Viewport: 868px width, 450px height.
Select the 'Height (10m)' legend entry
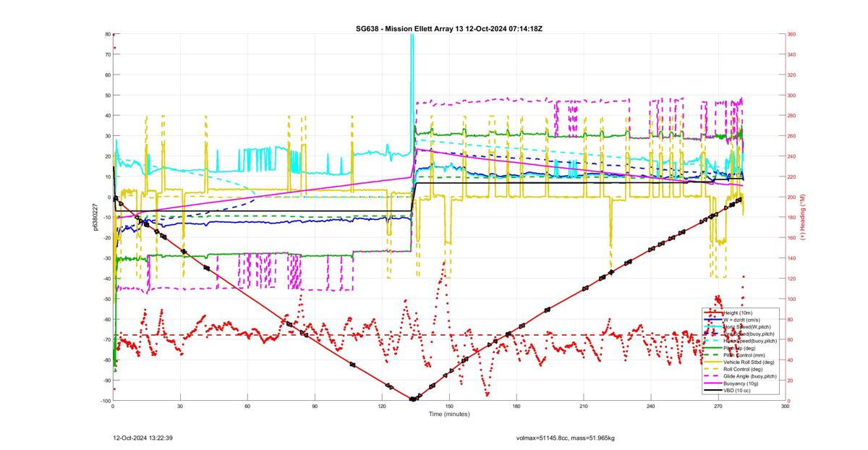tap(738, 313)
